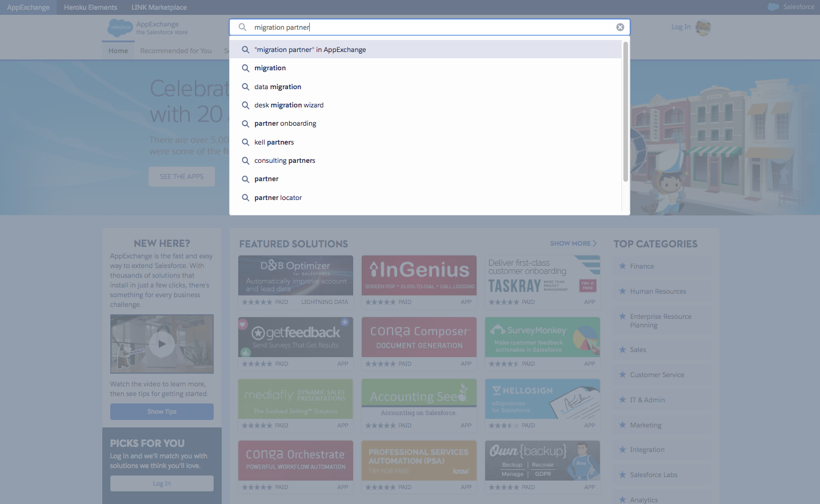The height and width of the screenshot is (504, 820).
Task: Click the AppExchange tab in the top bar
Action: pyautogui.click(x=29, y=7)
